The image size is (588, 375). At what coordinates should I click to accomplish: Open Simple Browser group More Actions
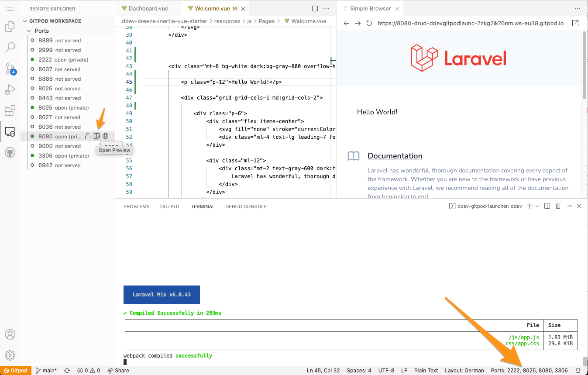[578, 8]
